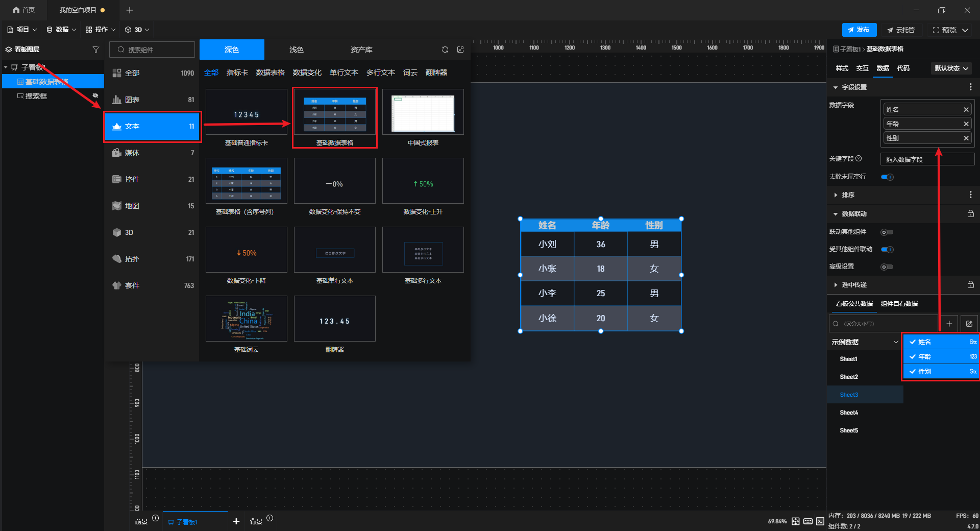This screenshot has height=531, width=980.
Task: Remove the 姓名 data field
Action: click(966, 110)
